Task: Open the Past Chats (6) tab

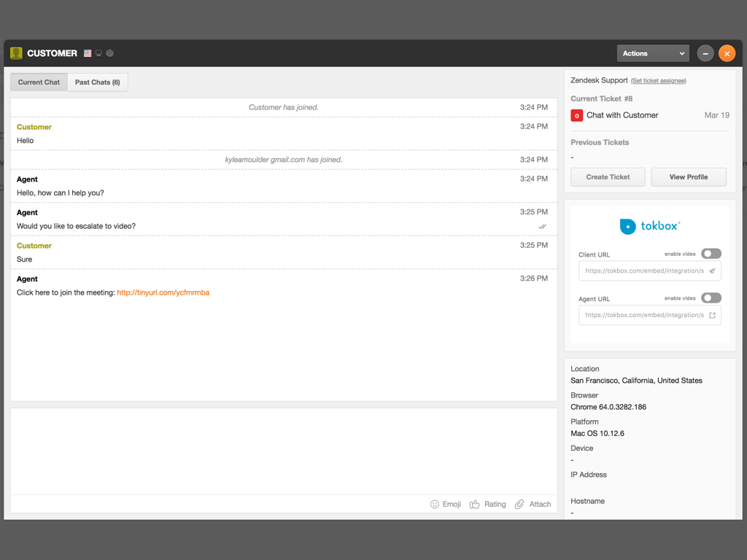Action: click(x=97, y=82)
